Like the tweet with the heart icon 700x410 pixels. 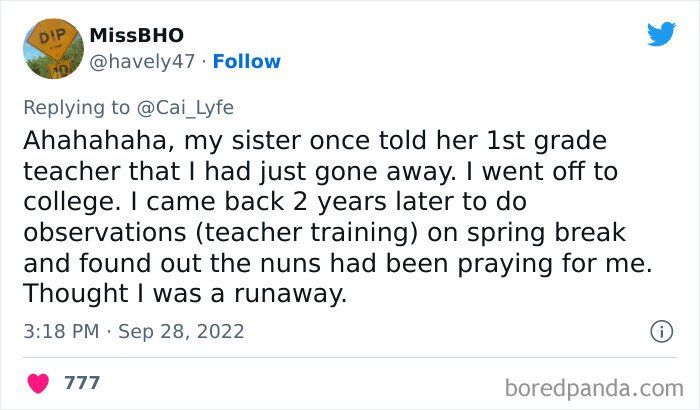click(40, 383)
